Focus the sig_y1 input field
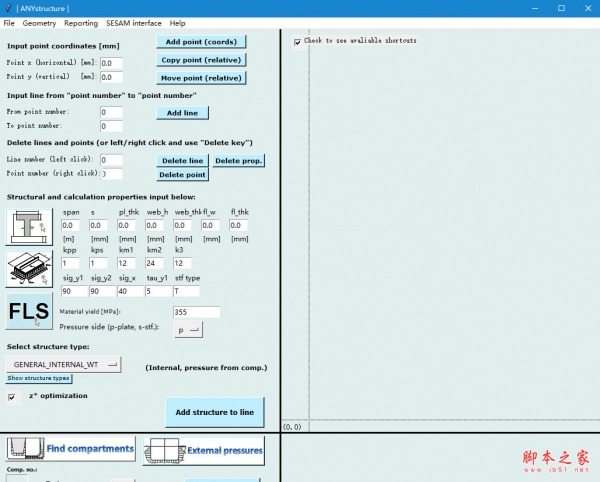600x482 pixels. tap(74, 291)
